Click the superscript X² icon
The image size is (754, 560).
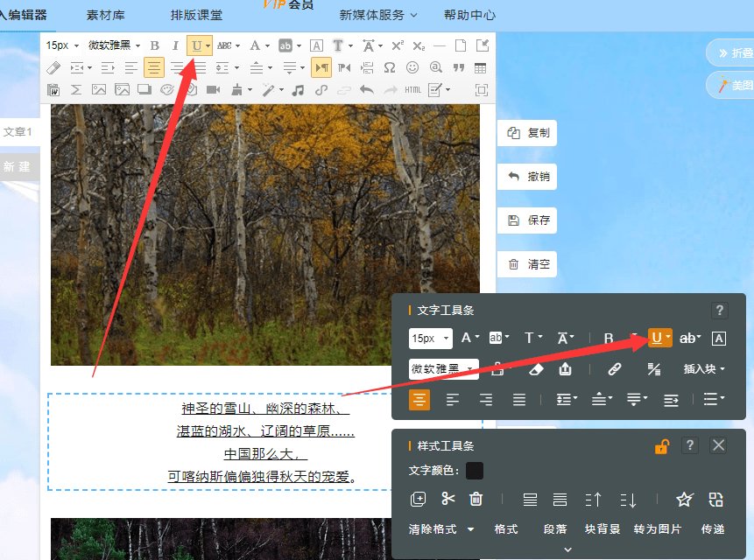pyautogui.click(x=398, y=45)
